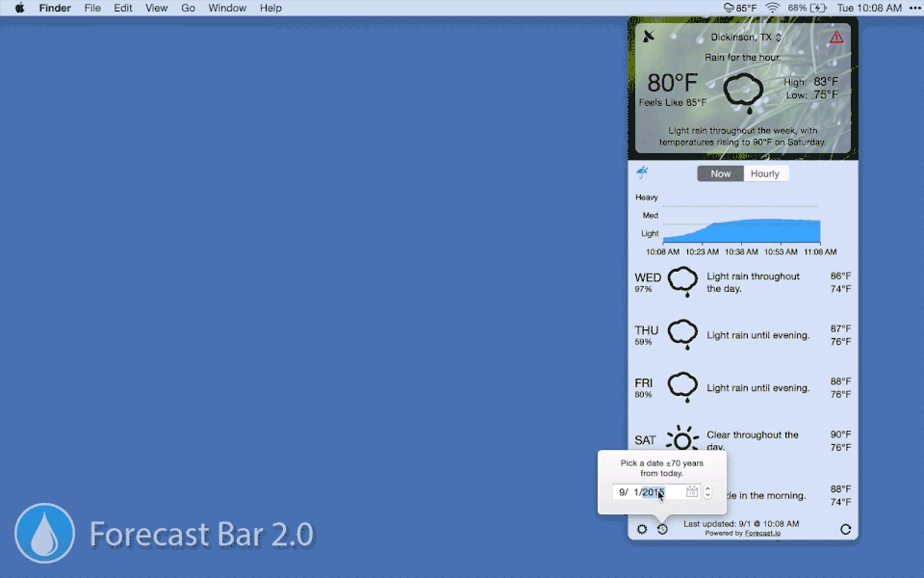
Task: Click 'Last updated: 9/1 @ 10:08 AM' text
Action: pyautogui.click(x=741, y=524)
